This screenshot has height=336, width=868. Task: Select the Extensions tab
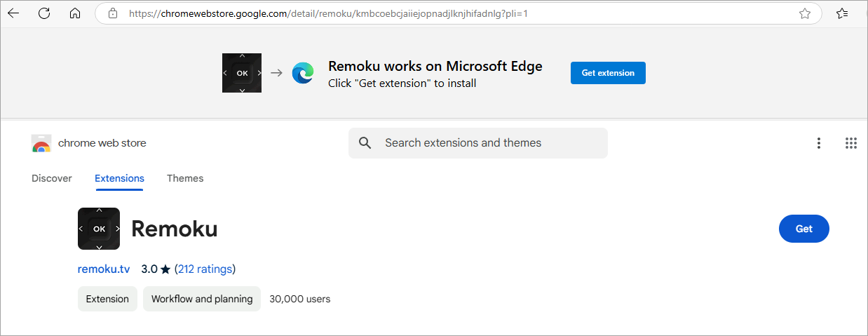click(x=119, y=178)
